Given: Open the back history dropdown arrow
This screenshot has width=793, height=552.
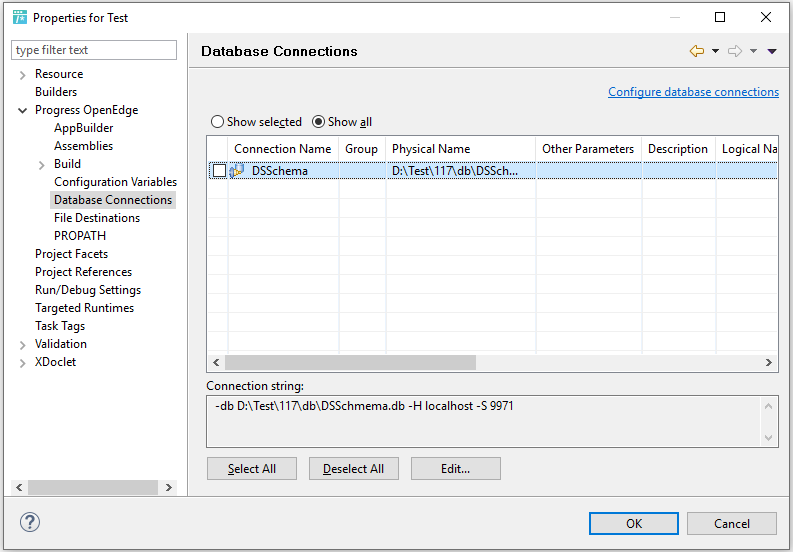Looking at the screenshot, I should point(715,51).
